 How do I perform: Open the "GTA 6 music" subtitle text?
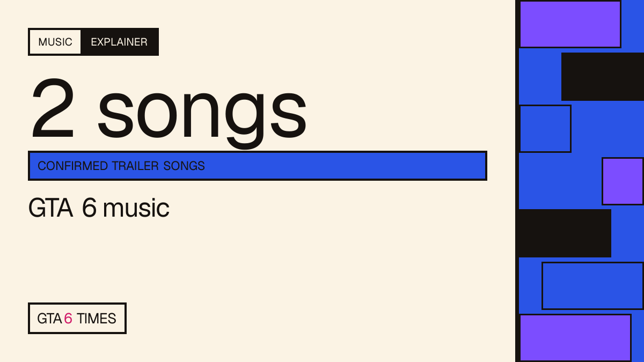[x=99, y=208]
